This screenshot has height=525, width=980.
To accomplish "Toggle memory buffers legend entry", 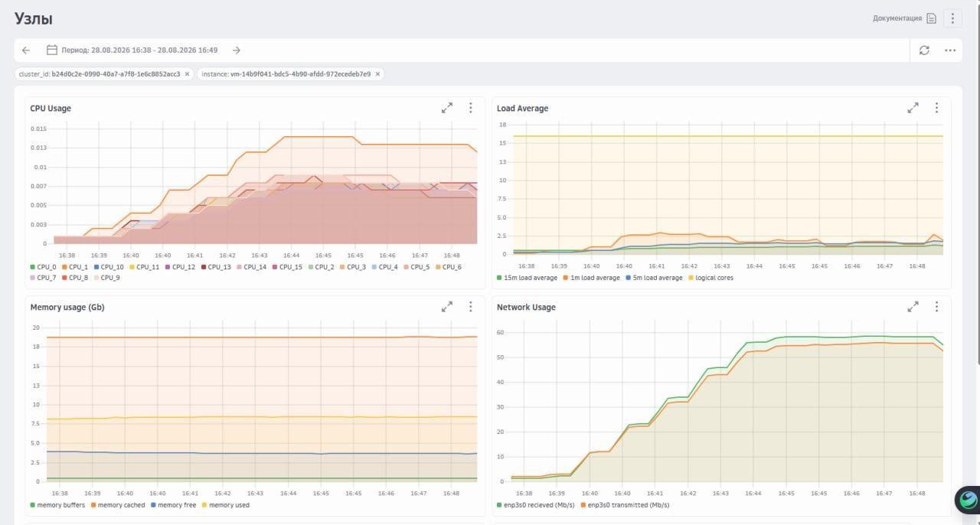I will (58, 505).
